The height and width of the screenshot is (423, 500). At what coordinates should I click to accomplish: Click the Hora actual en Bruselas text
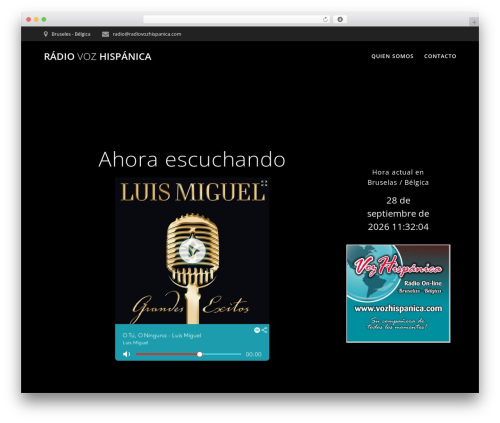[x=398, y=177]
